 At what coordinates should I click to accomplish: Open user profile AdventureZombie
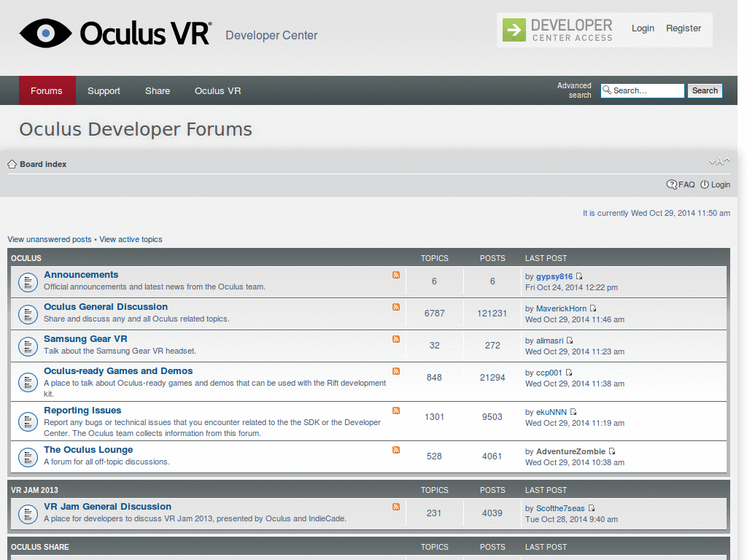570,451
